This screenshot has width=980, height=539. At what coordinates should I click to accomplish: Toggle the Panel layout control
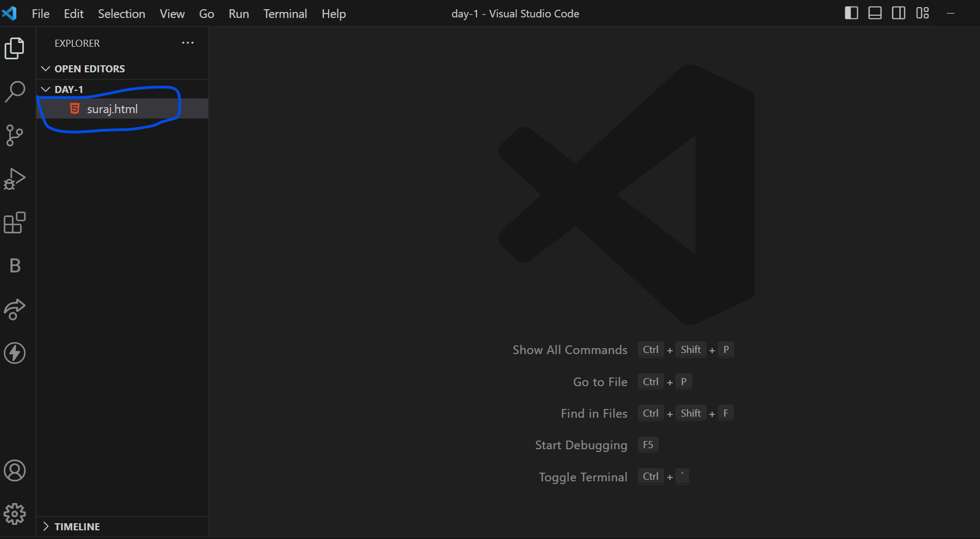[x=875, y=13]
